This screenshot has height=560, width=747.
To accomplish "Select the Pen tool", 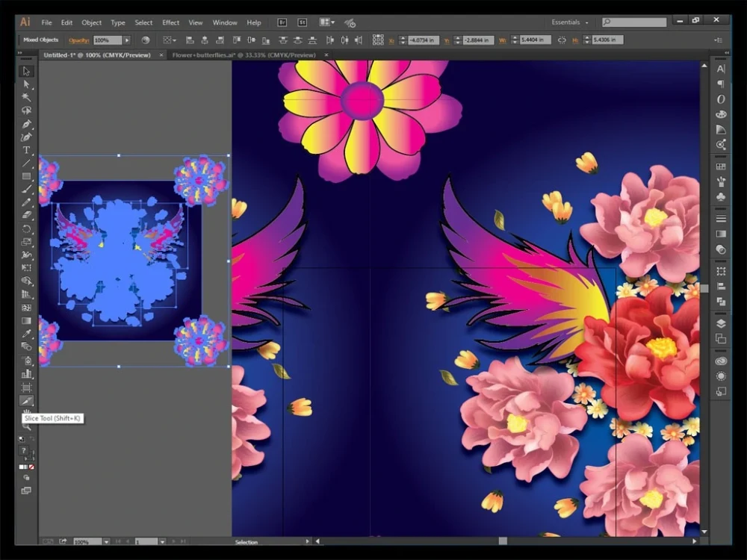I will point(26,124).
